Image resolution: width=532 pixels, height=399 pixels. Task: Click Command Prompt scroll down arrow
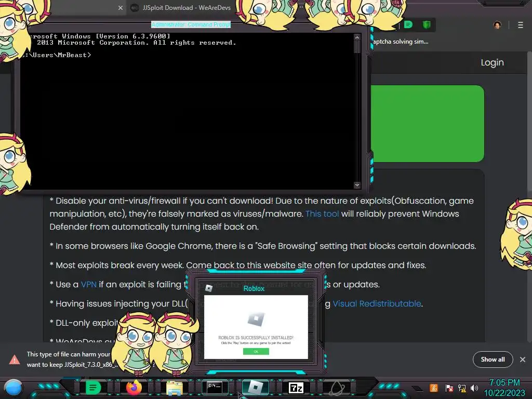pyautogui.click(x=357, y=185)
